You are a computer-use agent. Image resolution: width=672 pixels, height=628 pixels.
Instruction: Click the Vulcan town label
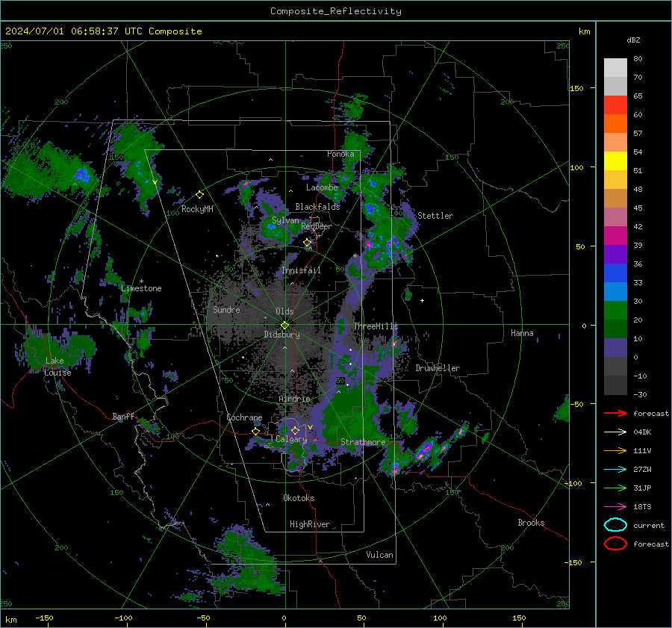379,555
